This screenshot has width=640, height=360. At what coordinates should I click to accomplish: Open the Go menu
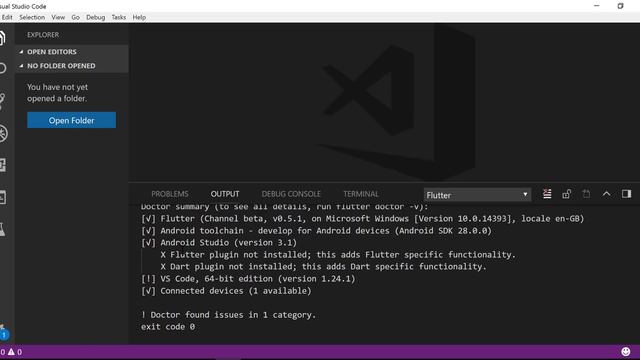tap(76, 17)
